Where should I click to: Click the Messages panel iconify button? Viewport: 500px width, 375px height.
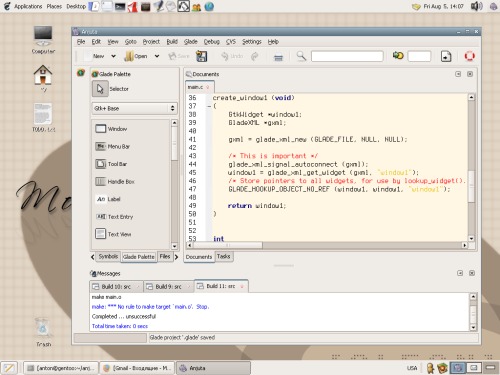tap(460, 273)
